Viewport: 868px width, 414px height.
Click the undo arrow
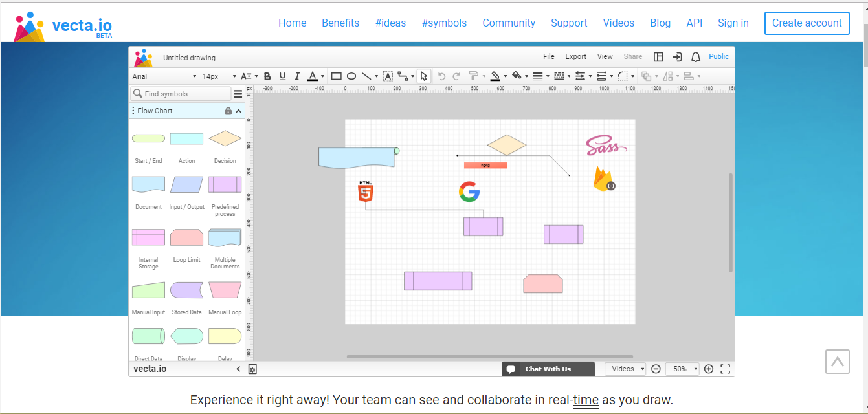(x=441, y=76)
